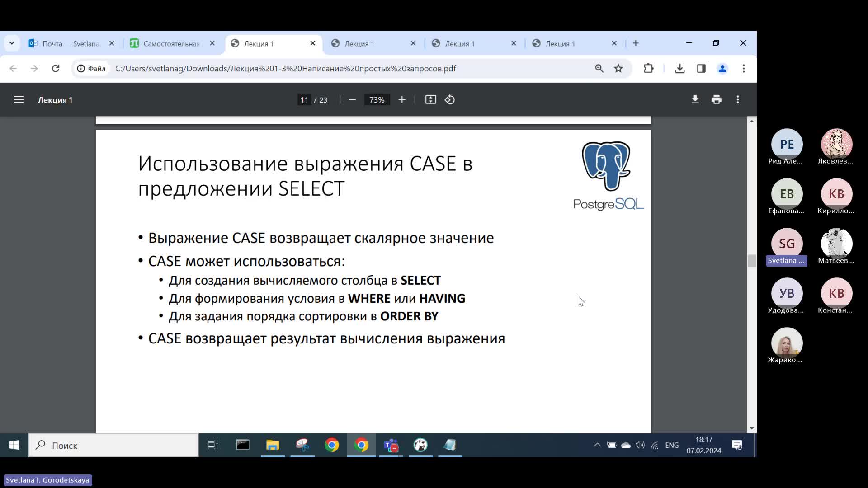Click the PostgreSQL elephant logo on the slide
The width and height of the screenshot is (868, 488).
click(606, 166)
